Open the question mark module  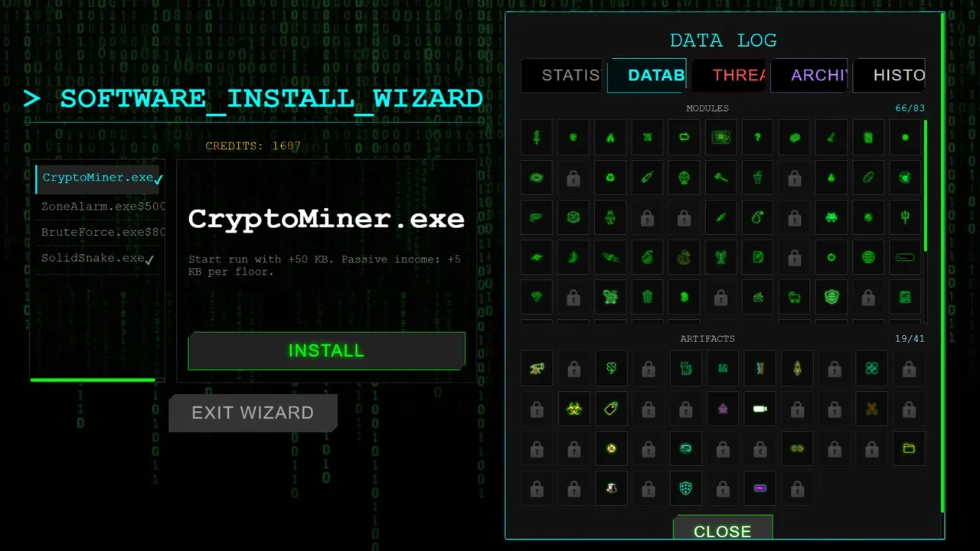[x=758, y=138]
